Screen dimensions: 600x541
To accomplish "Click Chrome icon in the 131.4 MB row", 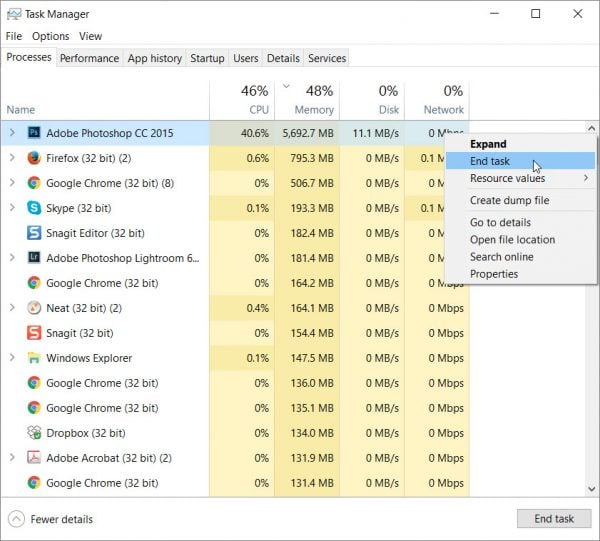I will 34,483.
